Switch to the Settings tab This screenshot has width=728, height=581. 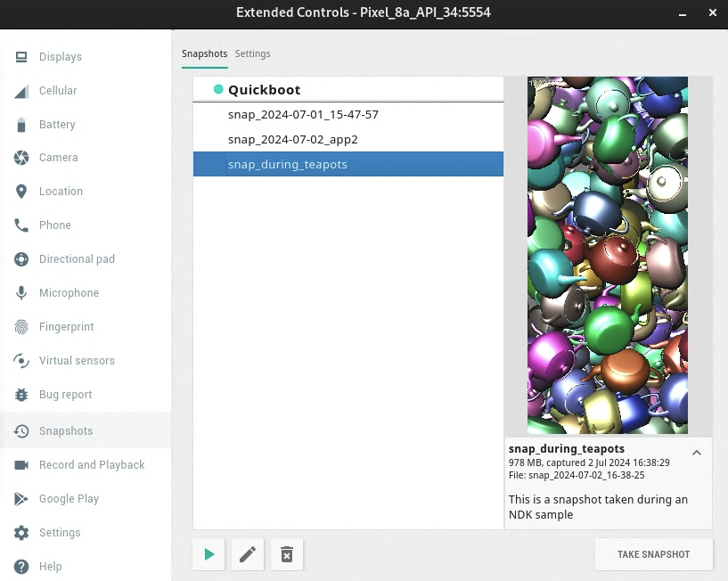coord(252,53)
